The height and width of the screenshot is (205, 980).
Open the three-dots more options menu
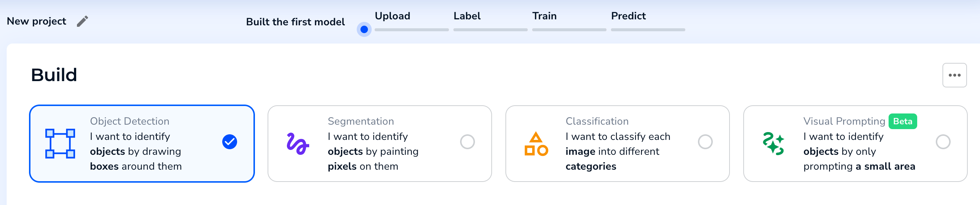[x=954, y=75]
